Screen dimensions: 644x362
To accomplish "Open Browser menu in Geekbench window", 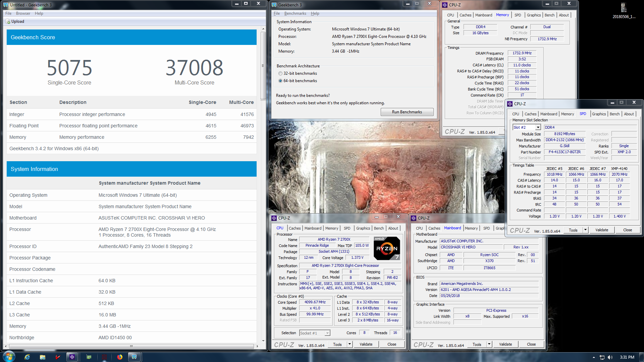I will (x=23, y=13).
